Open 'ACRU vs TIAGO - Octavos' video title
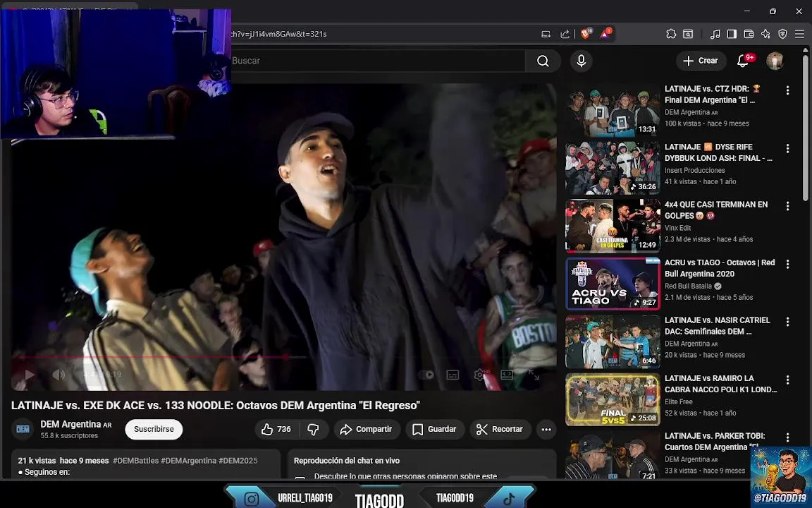This screenshot has width=812, height=508. [x=720, y=268]
